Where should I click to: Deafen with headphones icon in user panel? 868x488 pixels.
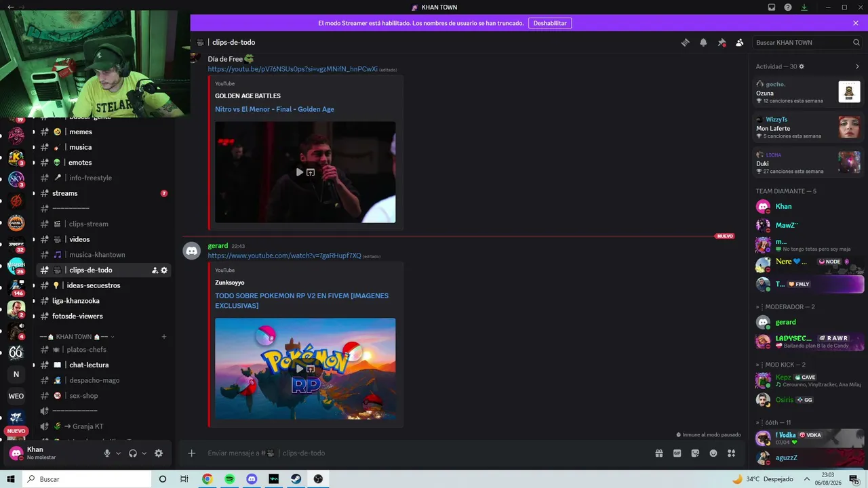point(133,453)
